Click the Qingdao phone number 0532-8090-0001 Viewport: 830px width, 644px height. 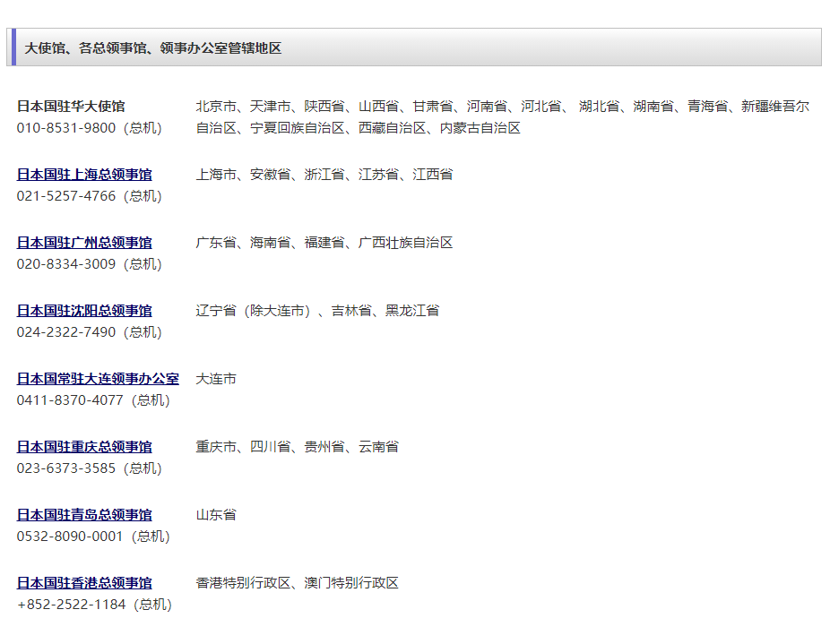[70, 537]
